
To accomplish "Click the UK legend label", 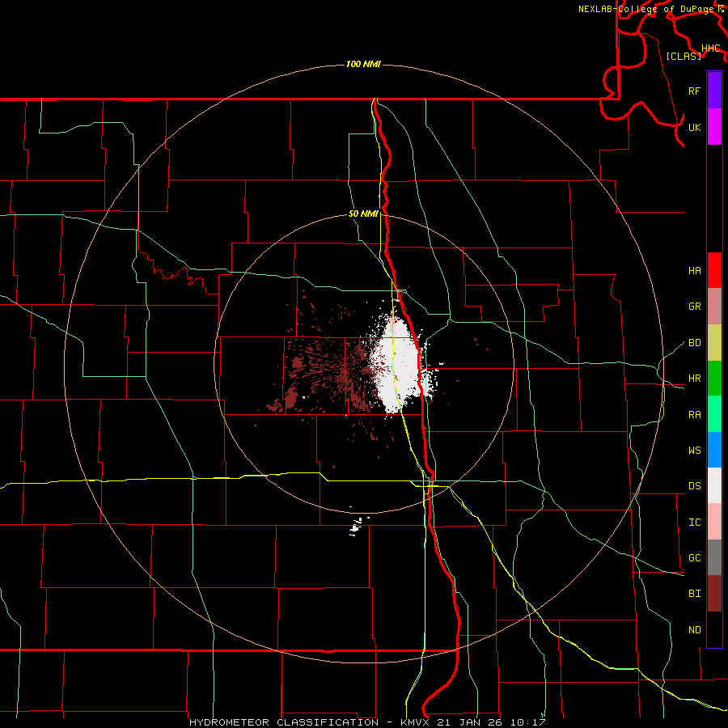I will point(695,127).
